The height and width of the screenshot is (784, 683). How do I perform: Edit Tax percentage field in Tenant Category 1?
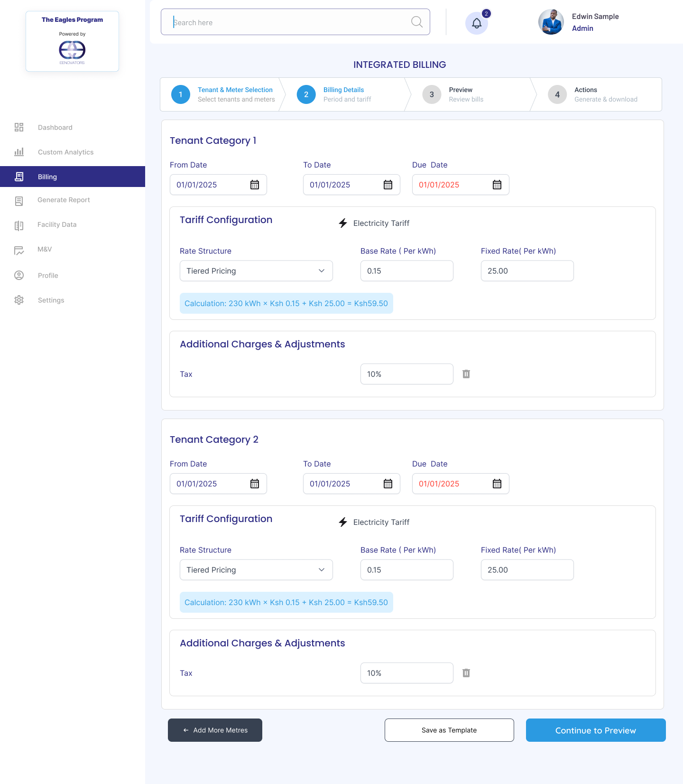point(407,374)
